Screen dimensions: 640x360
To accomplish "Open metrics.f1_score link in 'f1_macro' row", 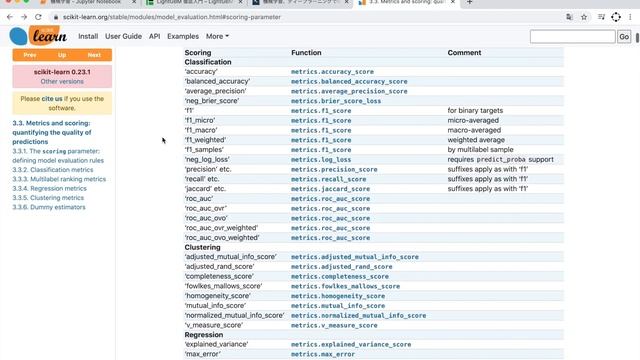I will click(321, 131).
